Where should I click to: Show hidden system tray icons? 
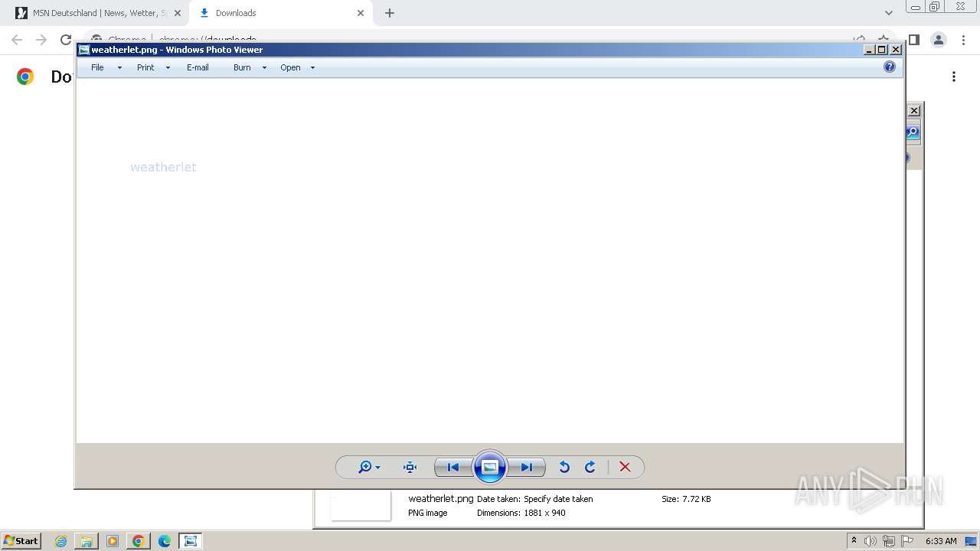(854, 541)
